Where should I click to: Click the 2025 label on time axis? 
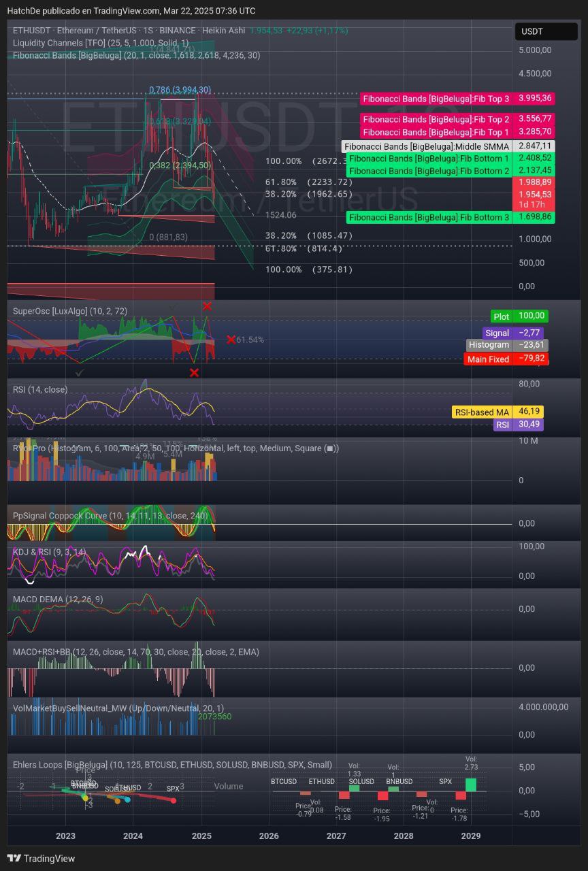(201, 836)
